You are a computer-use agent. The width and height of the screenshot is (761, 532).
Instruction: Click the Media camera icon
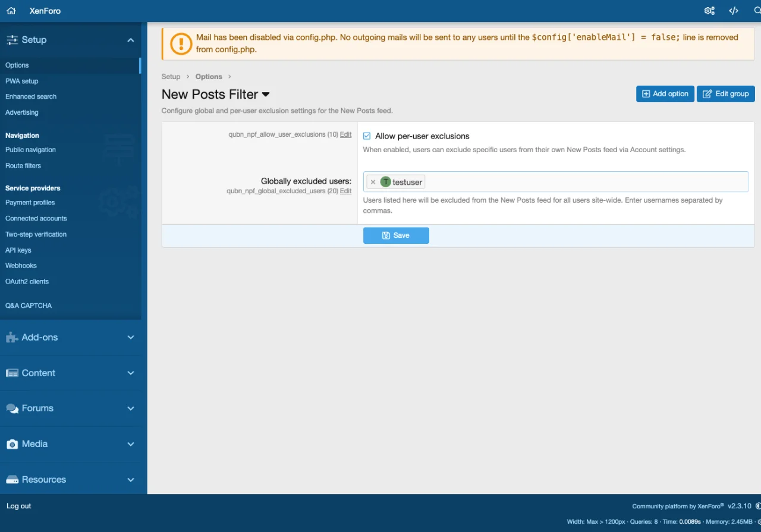(x=12, y=445)
